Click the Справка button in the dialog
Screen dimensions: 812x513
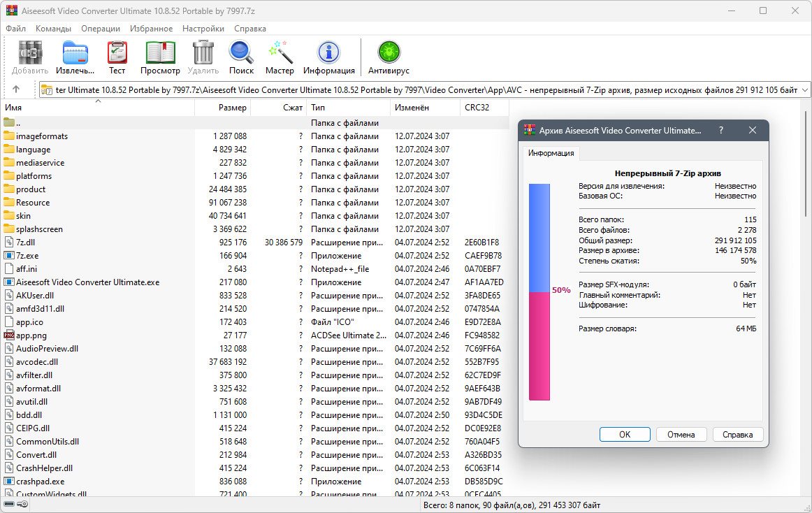pos(737,434)
